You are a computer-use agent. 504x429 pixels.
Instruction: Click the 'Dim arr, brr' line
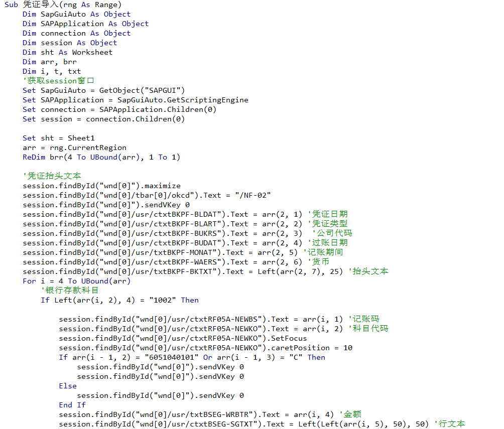pyautogui.click(x=50, y=62)
